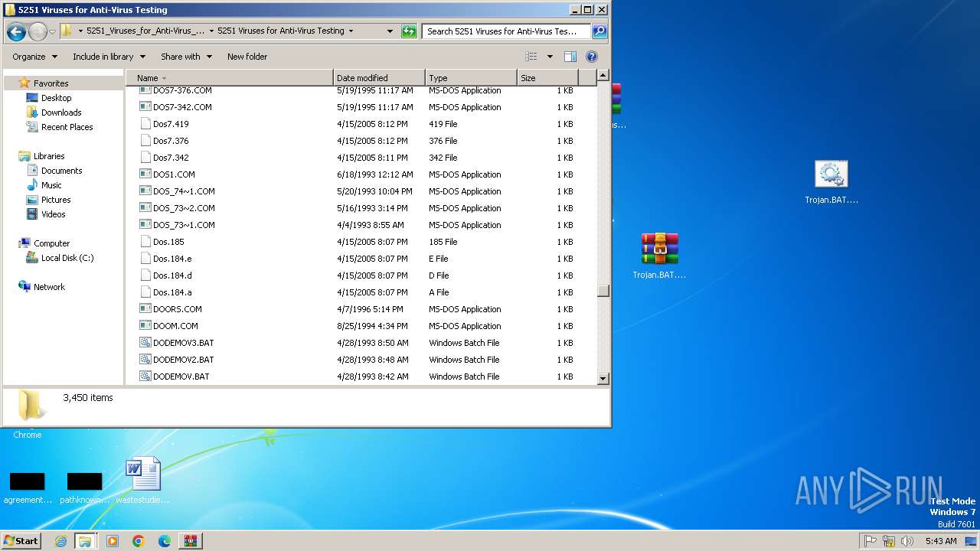Viewport: 980px width, 551px height.
Task: Select file DOS7-342.COM
Action: [x=182, y=107]
